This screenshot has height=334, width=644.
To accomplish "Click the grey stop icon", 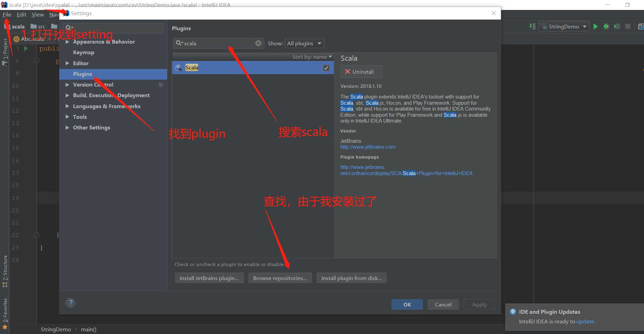I will point(628,26).
